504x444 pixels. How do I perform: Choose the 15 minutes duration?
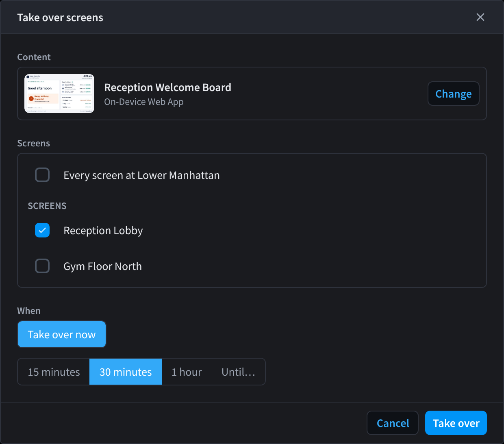54,372
